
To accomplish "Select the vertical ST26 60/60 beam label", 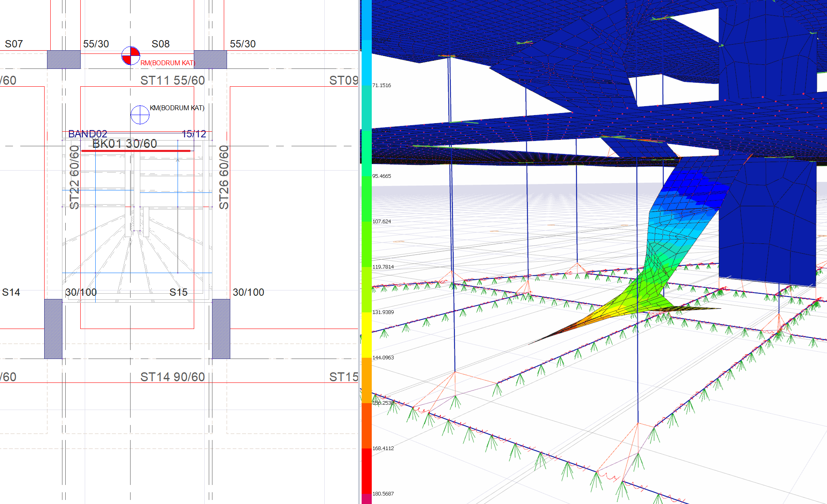I will click(x=224, y=177).
